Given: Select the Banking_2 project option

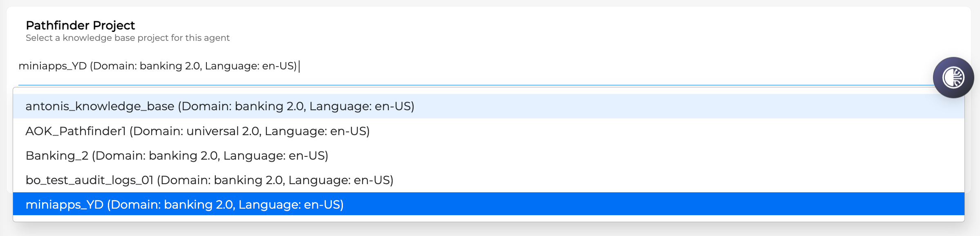Looking at the screenshot, I should click(177, 155).
